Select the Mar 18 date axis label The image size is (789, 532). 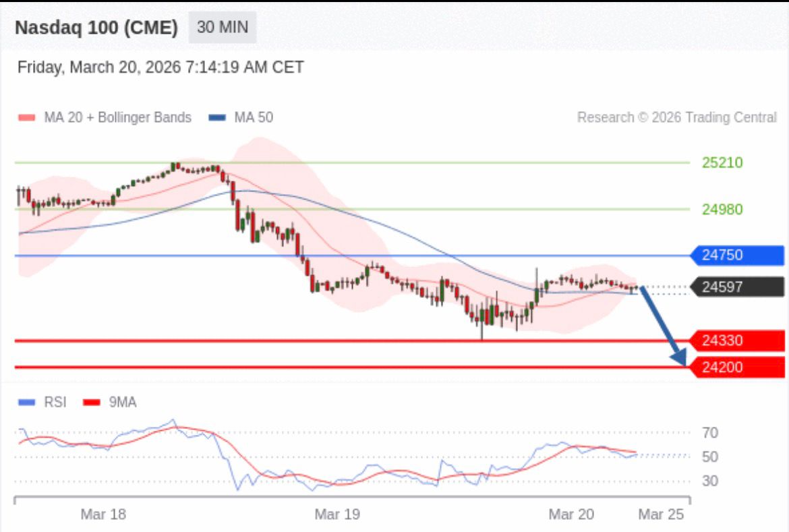103,514
